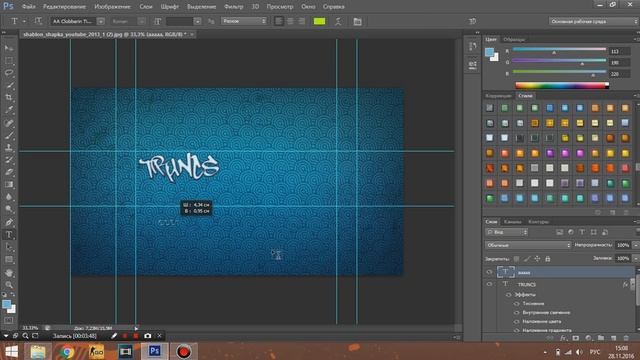Screen dimensions: 640x360
Task: Select the Move tool
Action: click(x=9, y=48)
